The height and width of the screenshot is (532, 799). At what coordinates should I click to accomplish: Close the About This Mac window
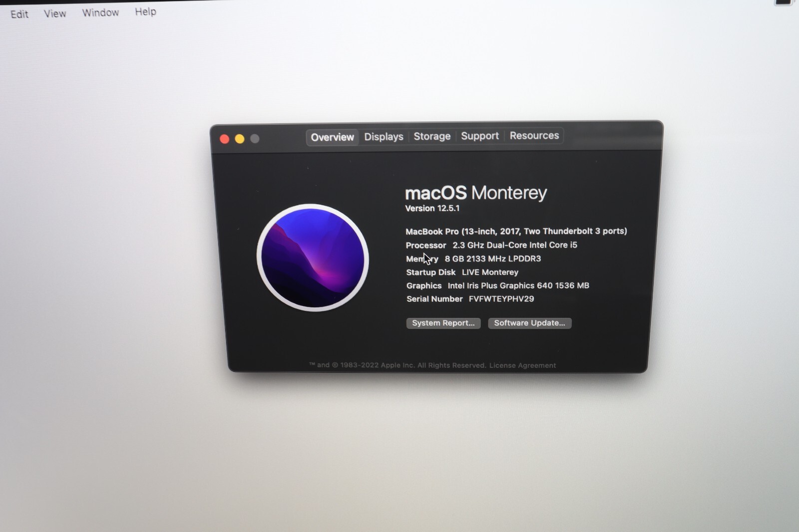point(225,139)
